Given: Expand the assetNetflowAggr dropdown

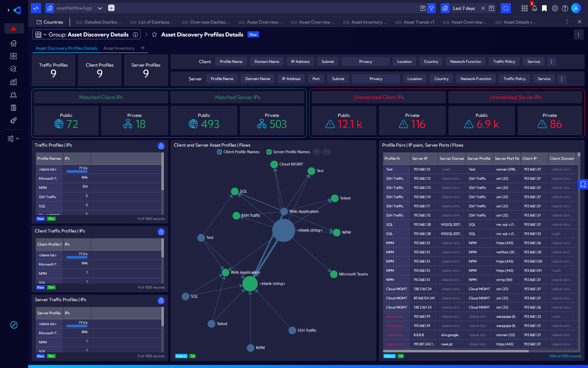Looking at the screenshot, I should (100, 8).
